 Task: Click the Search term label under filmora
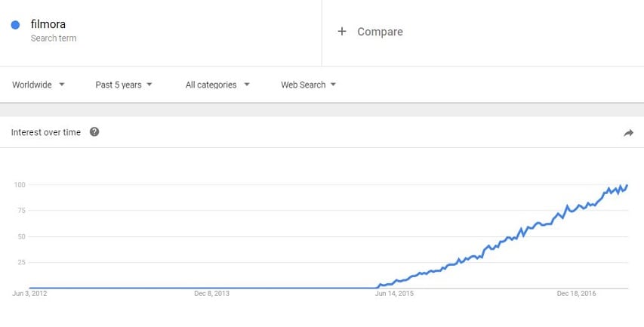[54, 38]
